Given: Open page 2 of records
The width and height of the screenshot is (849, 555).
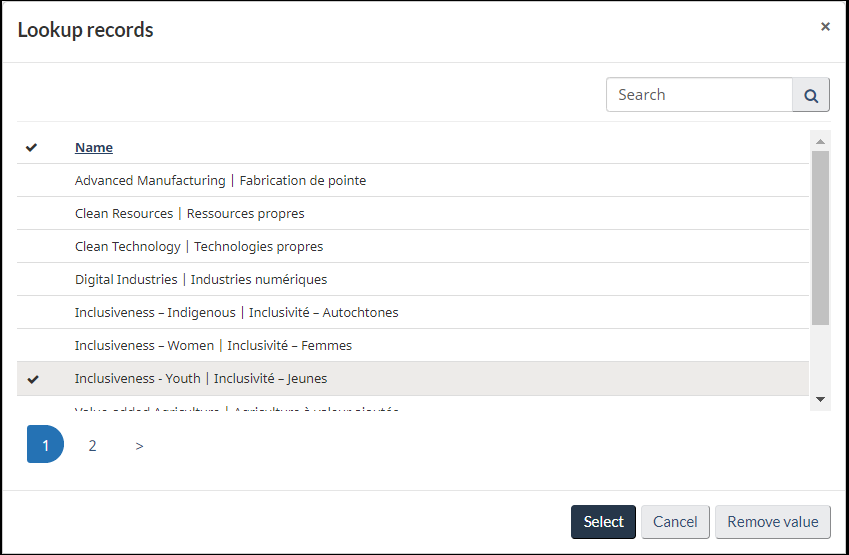Looking at the screenshot, I should click(x=92, y=446).
